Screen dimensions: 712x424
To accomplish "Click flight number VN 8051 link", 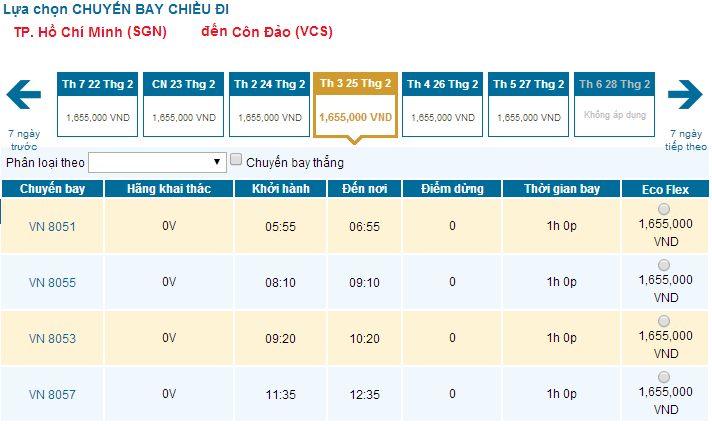I will 53,226.
